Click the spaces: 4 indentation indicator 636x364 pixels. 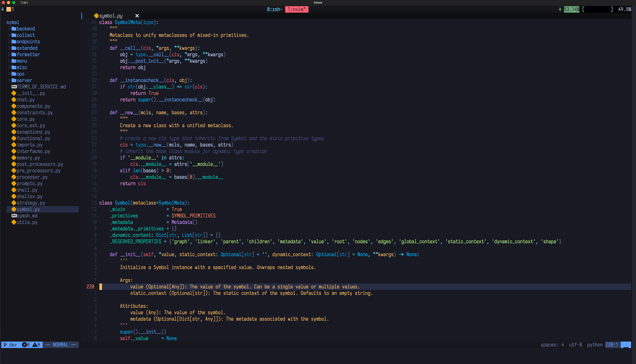552,345
